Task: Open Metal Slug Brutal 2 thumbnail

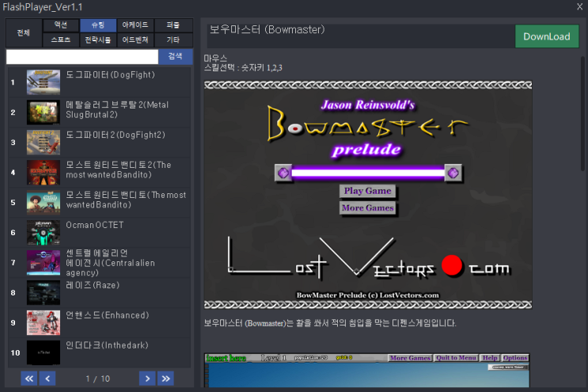Action: click(x=43, y=112)
